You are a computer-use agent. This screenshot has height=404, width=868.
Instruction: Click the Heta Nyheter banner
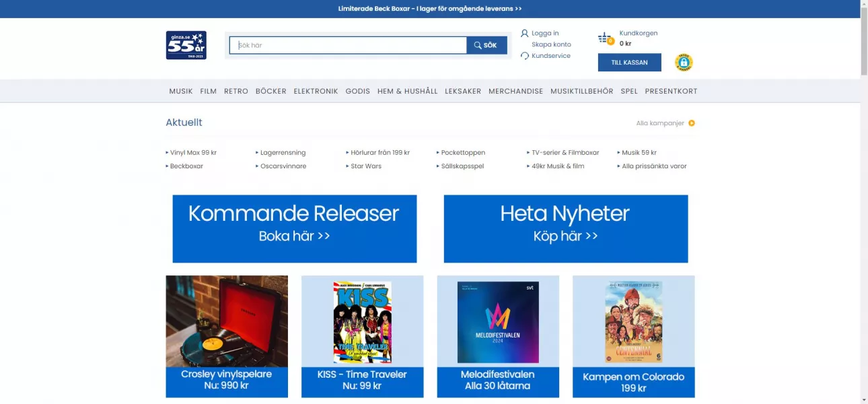point(566,229)
